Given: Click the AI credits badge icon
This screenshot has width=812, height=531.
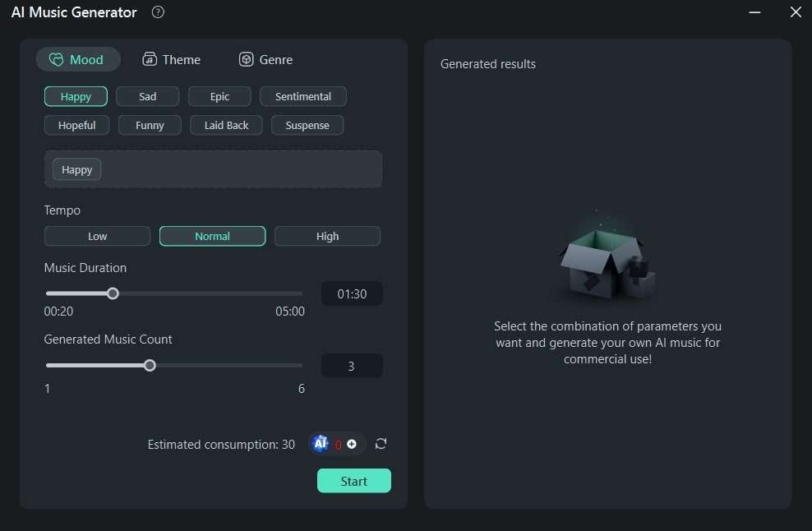Looking at the screenshot, I should point(320,443).
